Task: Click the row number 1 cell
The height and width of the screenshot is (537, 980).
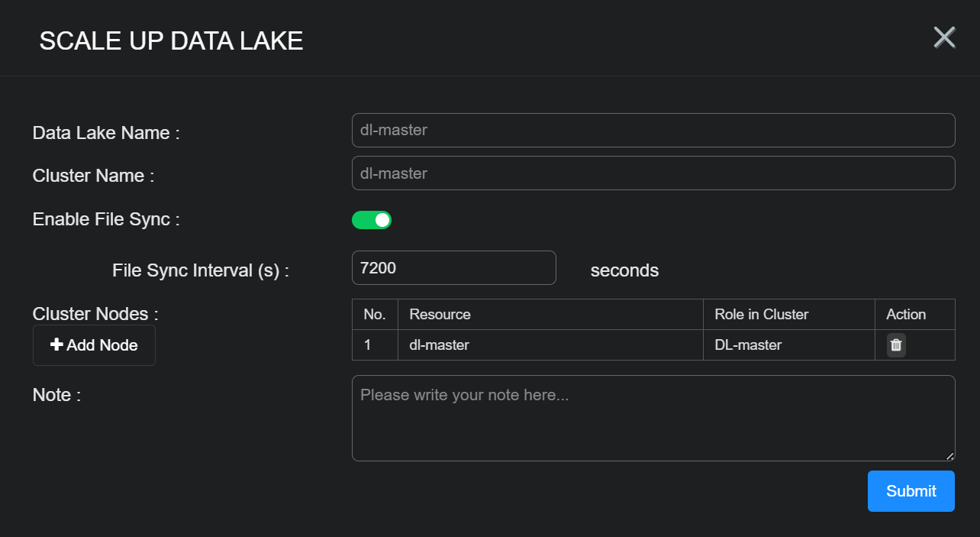Action: (x=368, y=345)
